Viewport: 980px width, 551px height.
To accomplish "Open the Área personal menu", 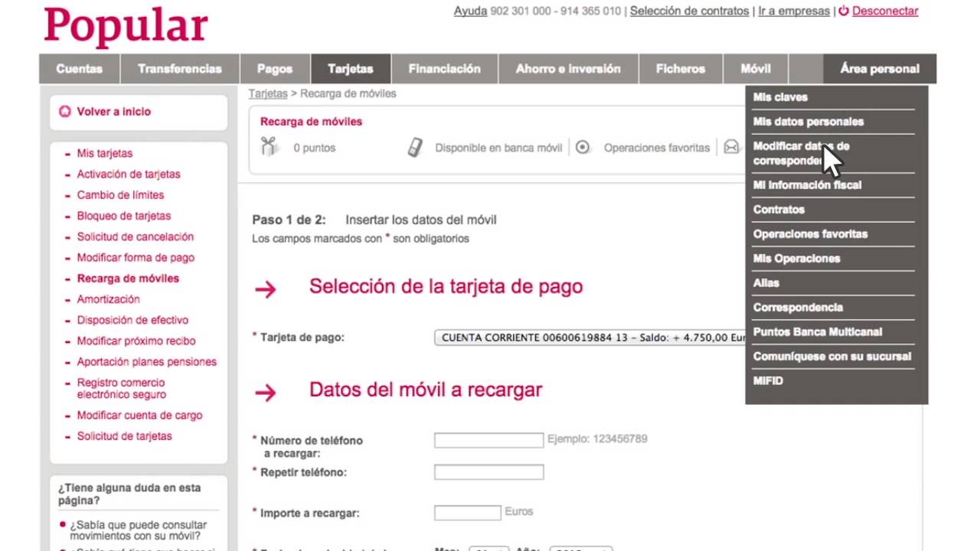I will [x=880, y=69].
